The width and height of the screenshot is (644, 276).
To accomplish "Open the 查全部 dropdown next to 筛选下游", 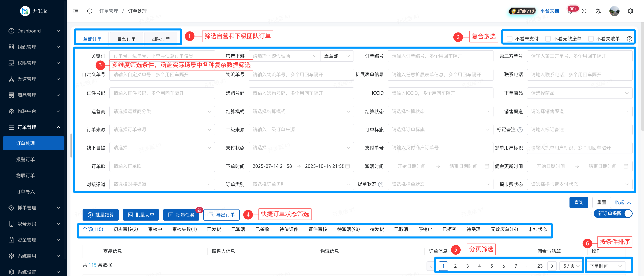I will pyautogui.click(x=337, y=56).
